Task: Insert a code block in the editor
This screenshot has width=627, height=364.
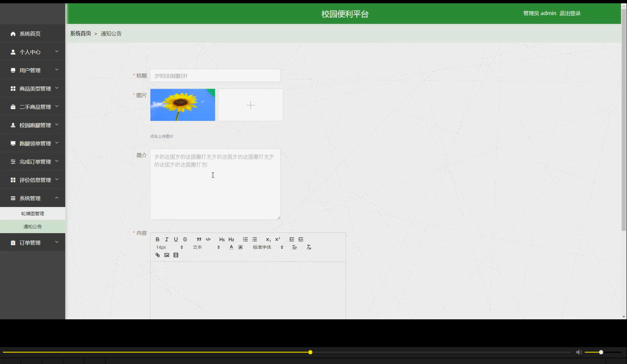Action: (208, 239)
